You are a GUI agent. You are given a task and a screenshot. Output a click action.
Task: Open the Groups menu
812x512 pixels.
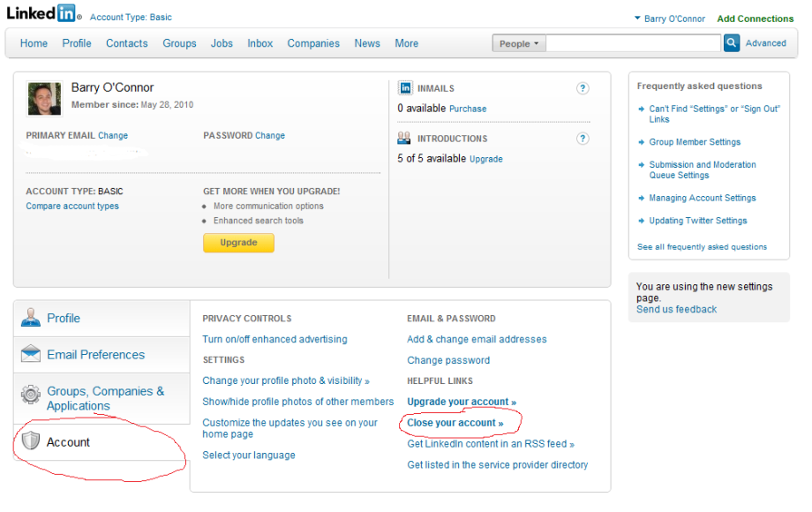click(x=179, y=43)
